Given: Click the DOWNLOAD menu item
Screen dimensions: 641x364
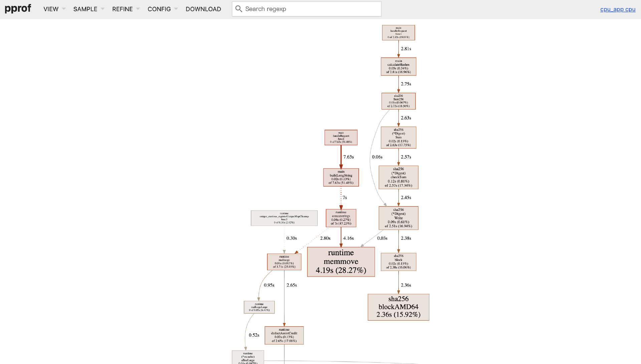Looking at the screenshot, I should tap(203, 9).
